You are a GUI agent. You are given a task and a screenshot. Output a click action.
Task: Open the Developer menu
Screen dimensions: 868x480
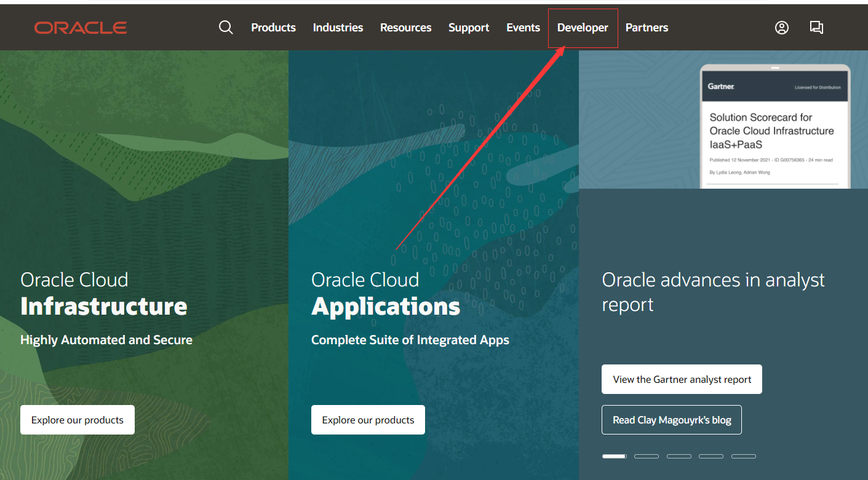point(583,28)
